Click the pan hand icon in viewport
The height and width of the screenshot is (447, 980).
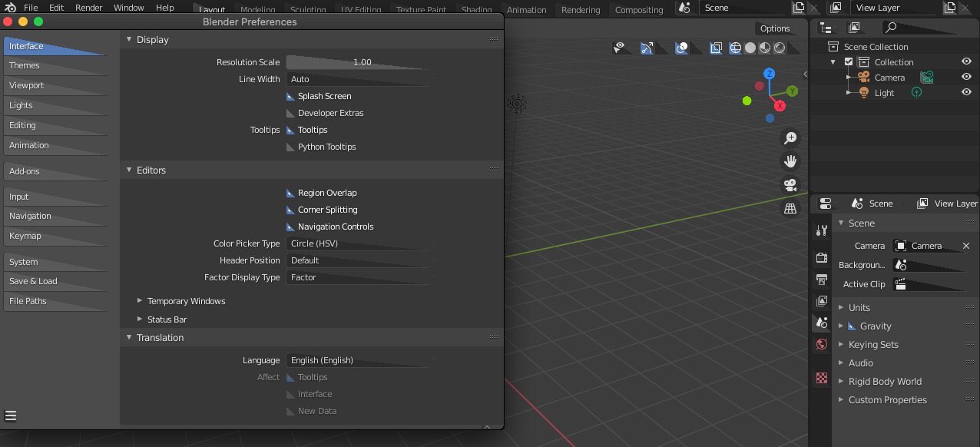[x=790, y=161]
